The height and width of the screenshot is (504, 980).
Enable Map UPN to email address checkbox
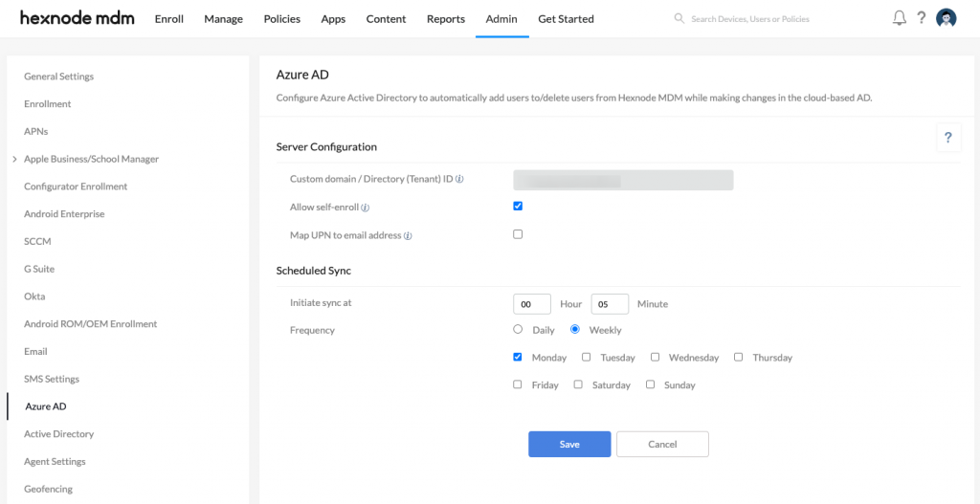click(x=518, y=234)
